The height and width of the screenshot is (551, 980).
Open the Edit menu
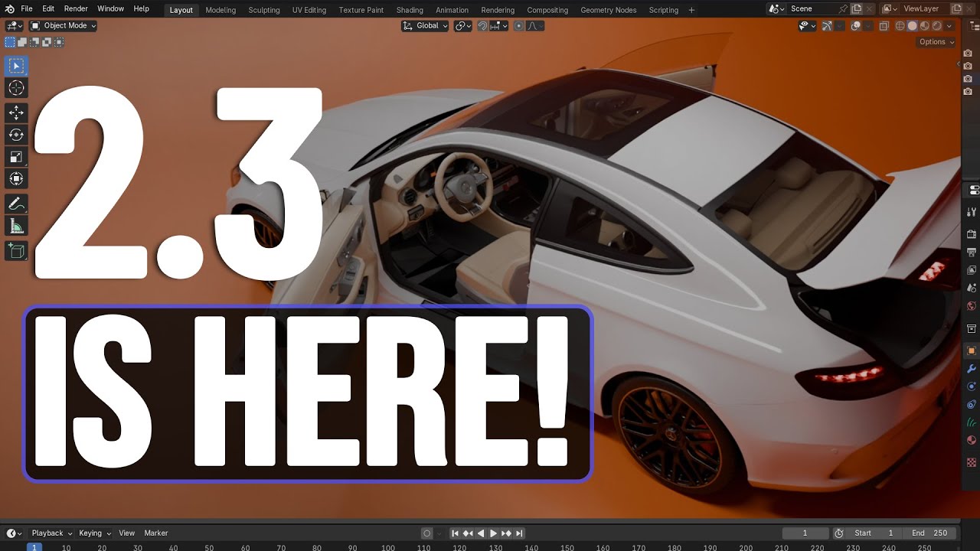(48, 9)
